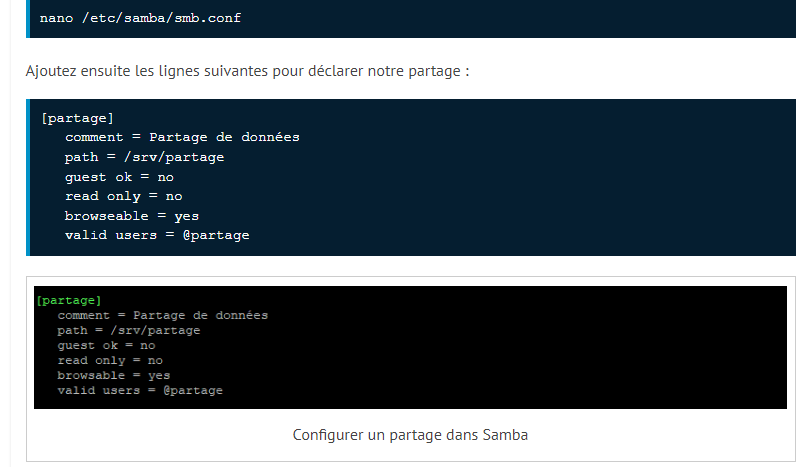Viewport: 803px width, 467px height.
Task: Click the browseable = yes code line
Action: click(x=132, y=216)
